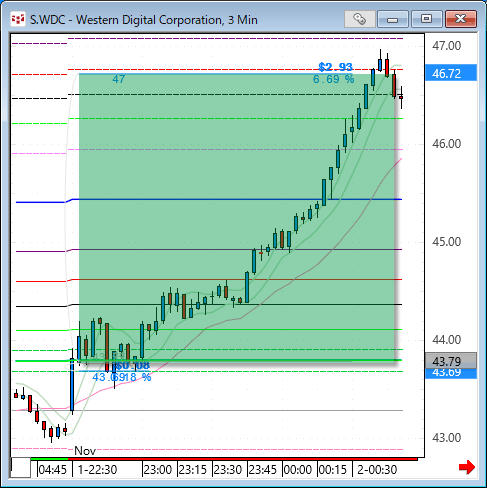Click the 47 bar count label
The height and width of the screenshot is (488, 487).
click(119, 79)
